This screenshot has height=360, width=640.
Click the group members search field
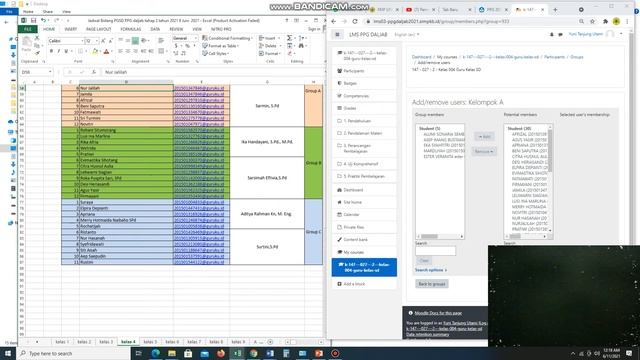point(436,251)
